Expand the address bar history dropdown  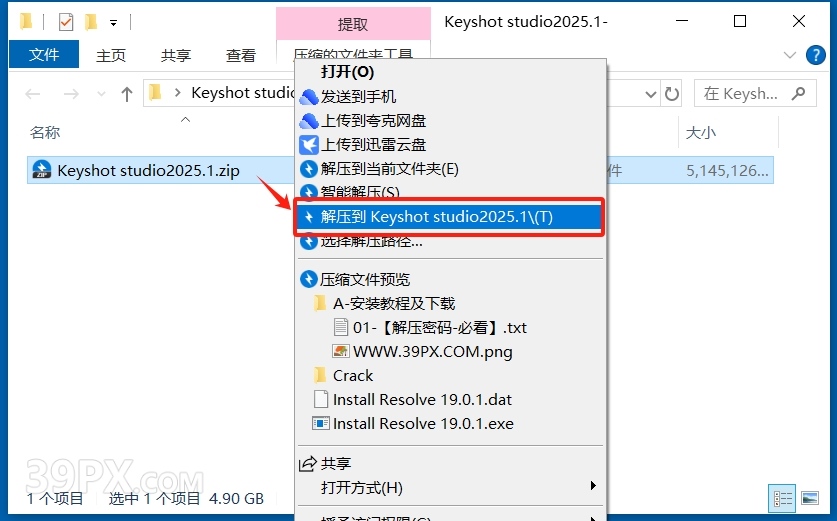click(651, 94)
